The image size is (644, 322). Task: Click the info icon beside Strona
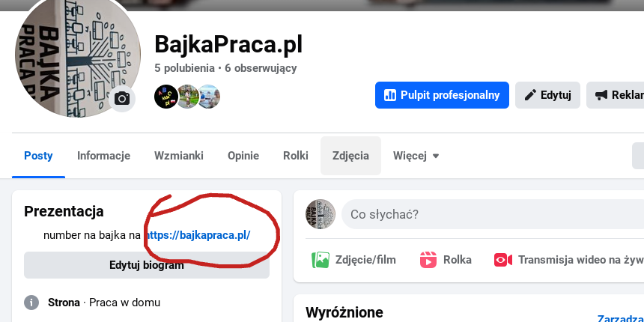click(31, 303)
